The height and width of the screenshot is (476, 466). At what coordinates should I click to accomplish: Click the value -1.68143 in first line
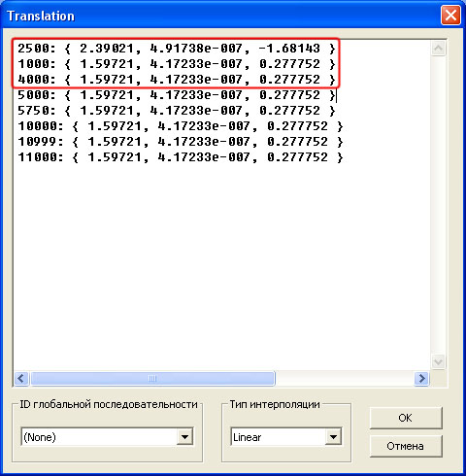click(289, 49)
